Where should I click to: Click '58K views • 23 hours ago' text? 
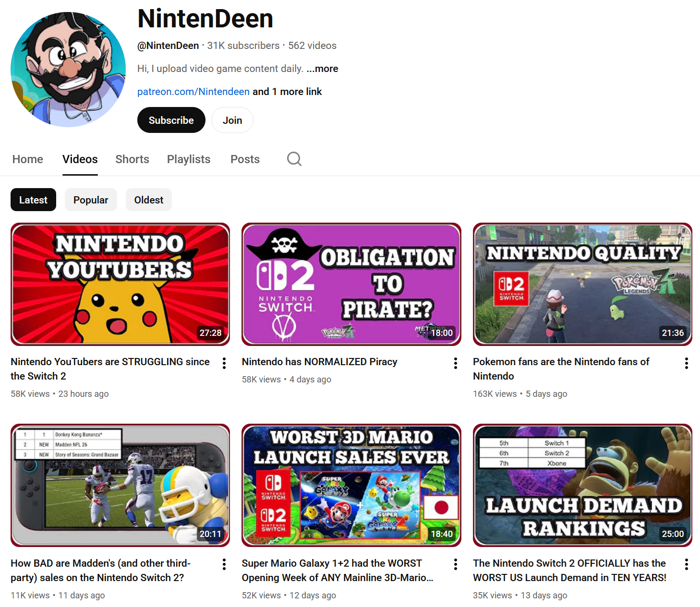click(x=60, y=394)
